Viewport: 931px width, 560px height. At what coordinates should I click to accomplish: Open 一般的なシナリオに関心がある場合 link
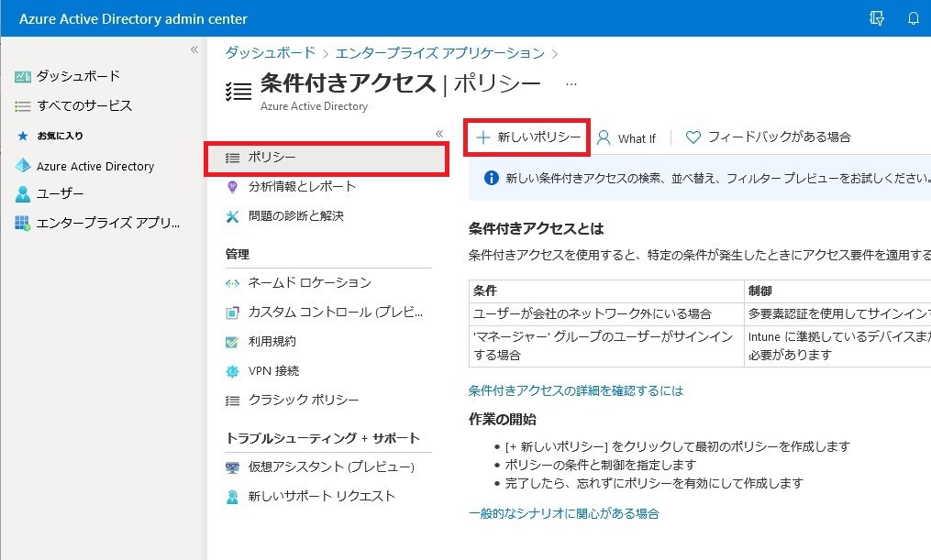(564, 514)
